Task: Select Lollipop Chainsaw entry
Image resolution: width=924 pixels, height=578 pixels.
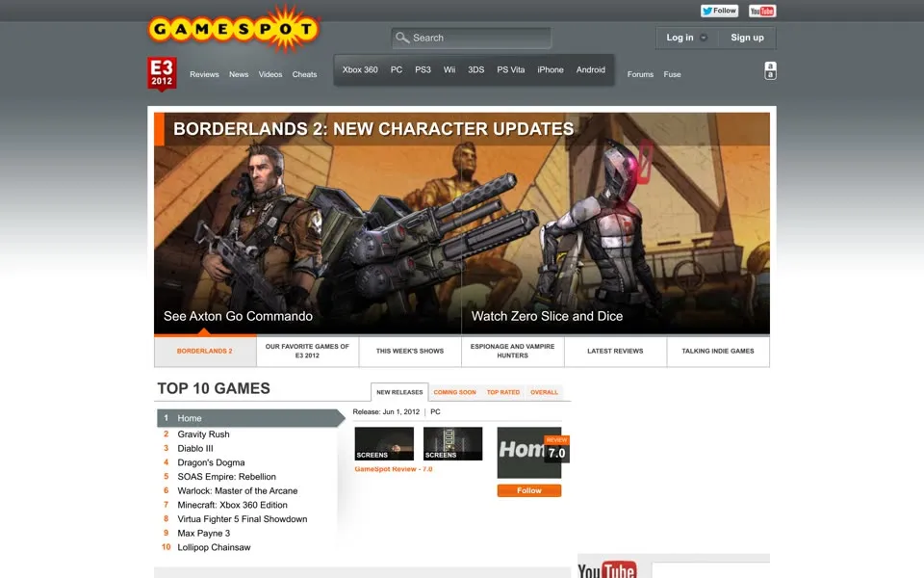Action: pos(214,547)
